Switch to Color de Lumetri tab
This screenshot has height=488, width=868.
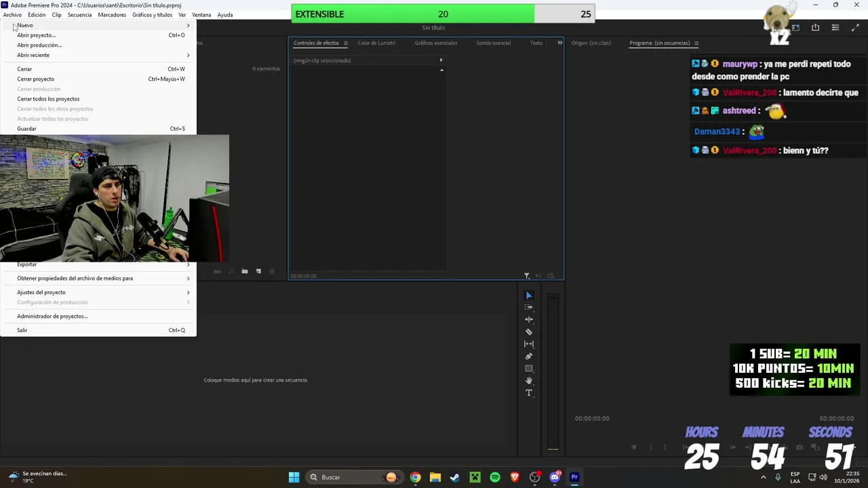(376, 43)
